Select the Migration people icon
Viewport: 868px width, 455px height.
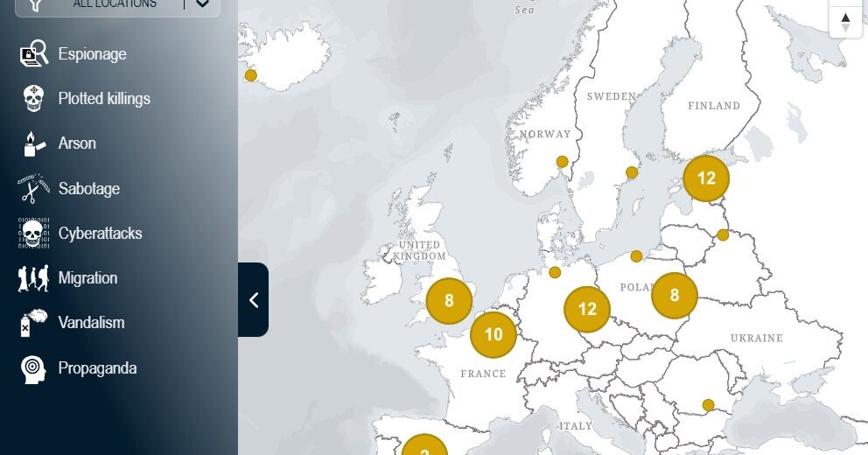point(33,278)
